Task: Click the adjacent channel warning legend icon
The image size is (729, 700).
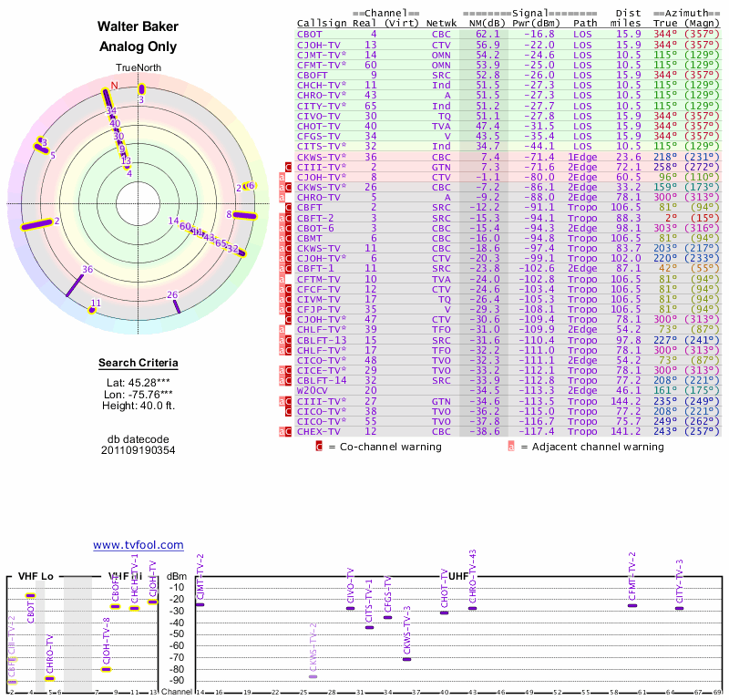Action: pos(511,447)
